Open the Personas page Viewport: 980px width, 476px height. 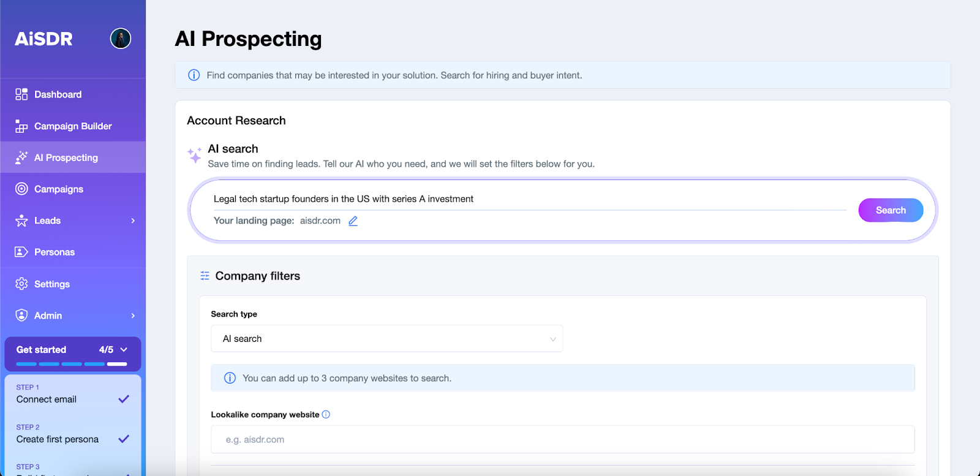point(73,252)
